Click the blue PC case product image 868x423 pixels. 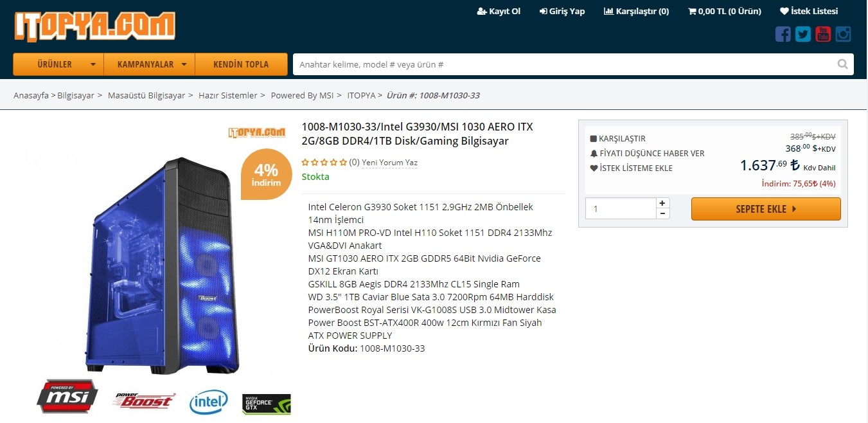162,265
